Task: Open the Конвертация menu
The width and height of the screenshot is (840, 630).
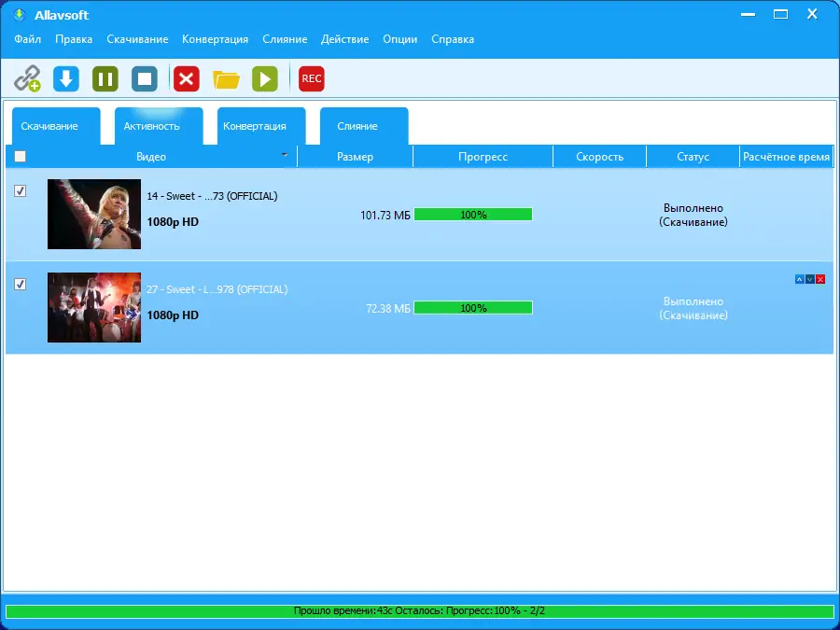Action: pos(215,39)
